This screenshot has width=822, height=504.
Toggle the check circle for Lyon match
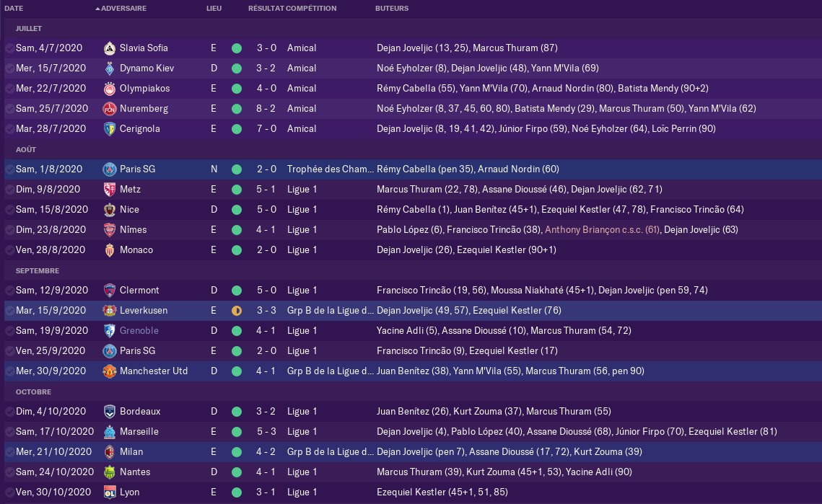pyautogui.click(x=9, y=492)
